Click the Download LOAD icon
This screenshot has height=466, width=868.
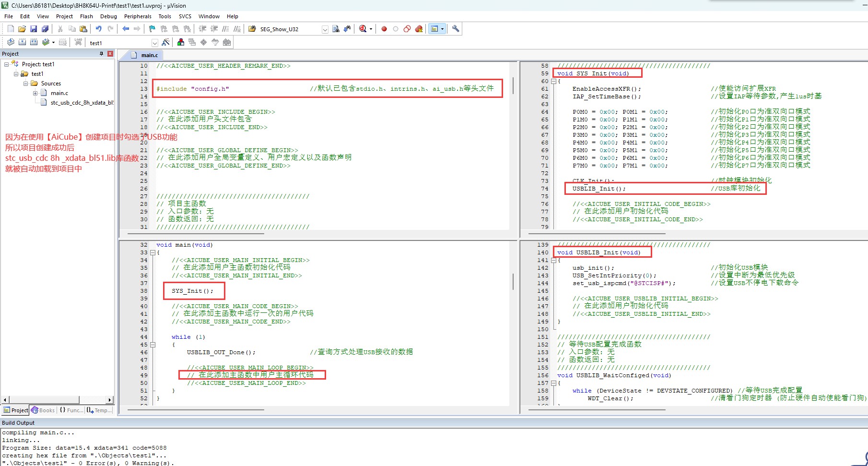[78, 42]
